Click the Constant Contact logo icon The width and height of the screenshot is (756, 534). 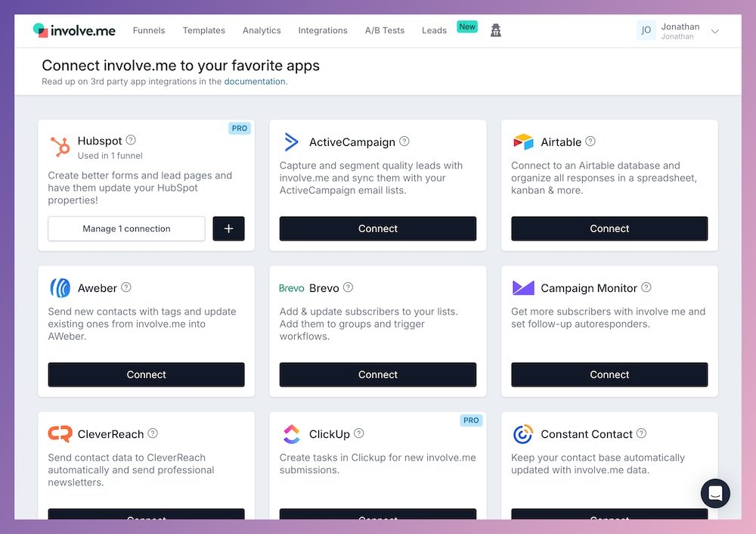(x=523, y=434)
